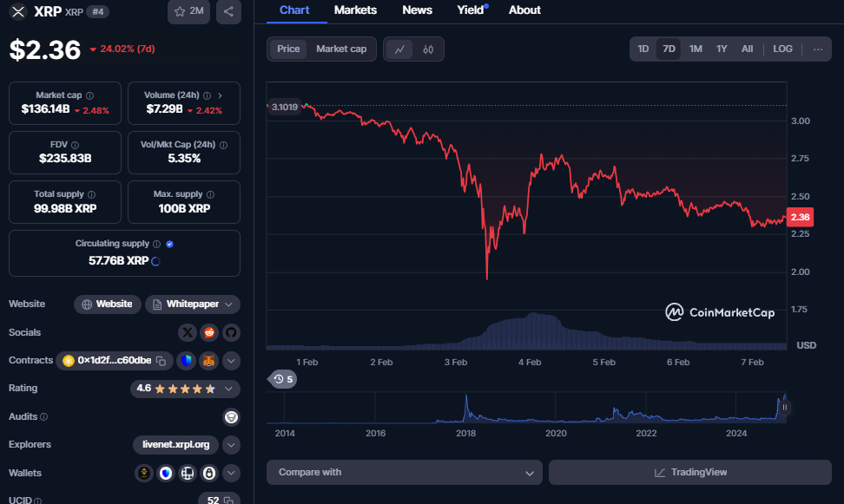
Task: Open the About tab
Action: (x=524, y=10)
